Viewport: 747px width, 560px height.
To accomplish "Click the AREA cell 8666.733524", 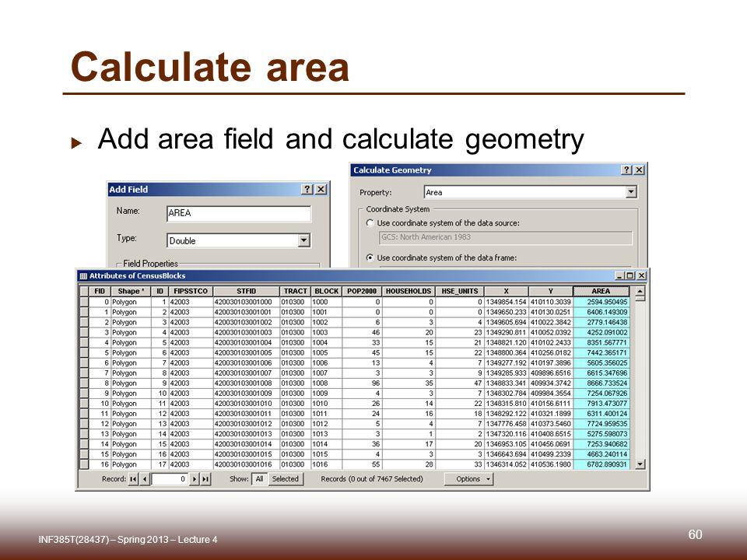I will point(601,383).
